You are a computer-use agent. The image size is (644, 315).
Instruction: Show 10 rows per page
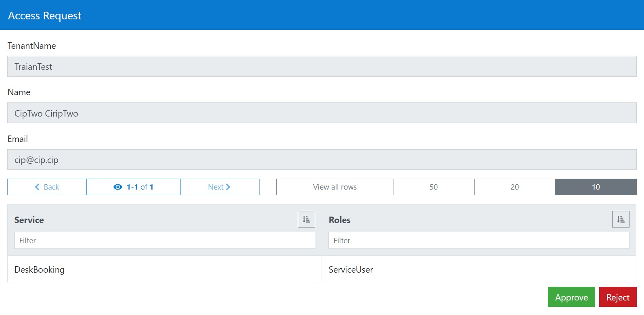click(x=596, y=187)
